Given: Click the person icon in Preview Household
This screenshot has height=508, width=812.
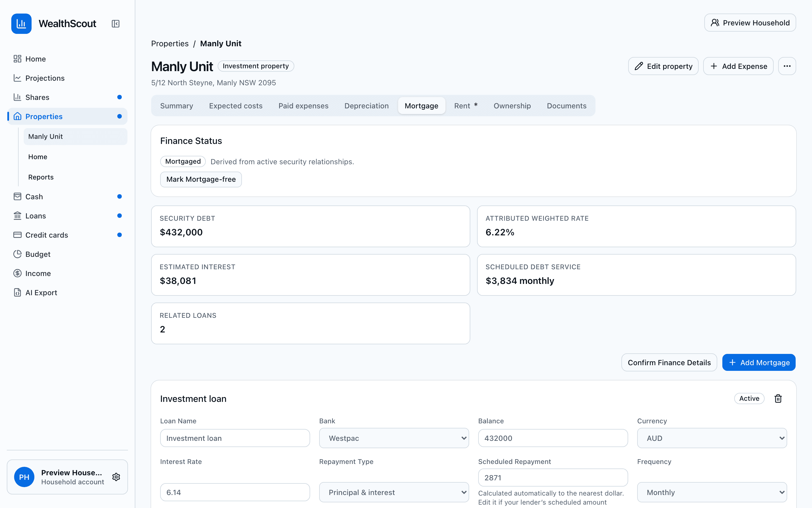Looking at the screenshot, I should point(715,23).
